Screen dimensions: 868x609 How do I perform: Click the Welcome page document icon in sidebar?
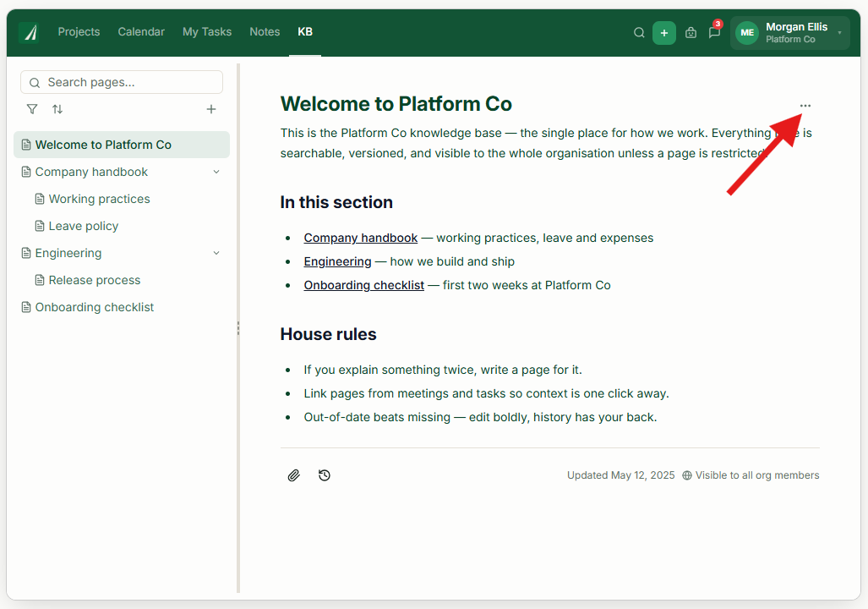(x=26, y=145)
